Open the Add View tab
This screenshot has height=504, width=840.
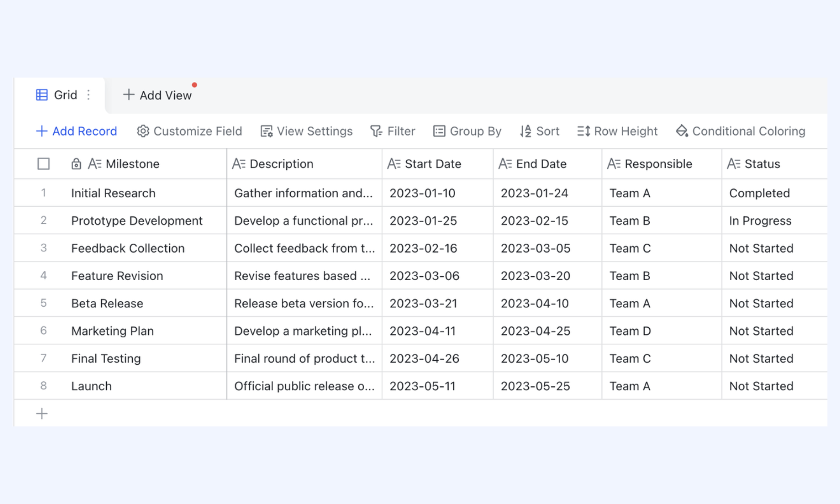coord(157,95)
